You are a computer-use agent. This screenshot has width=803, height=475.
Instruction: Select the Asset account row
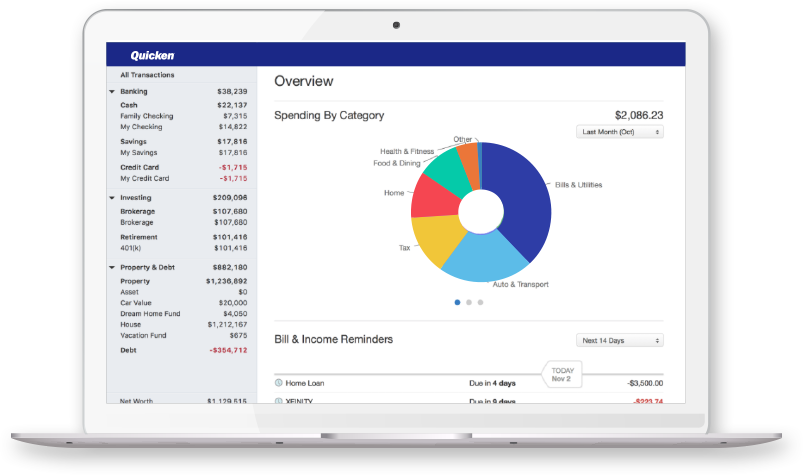(183, 292)
